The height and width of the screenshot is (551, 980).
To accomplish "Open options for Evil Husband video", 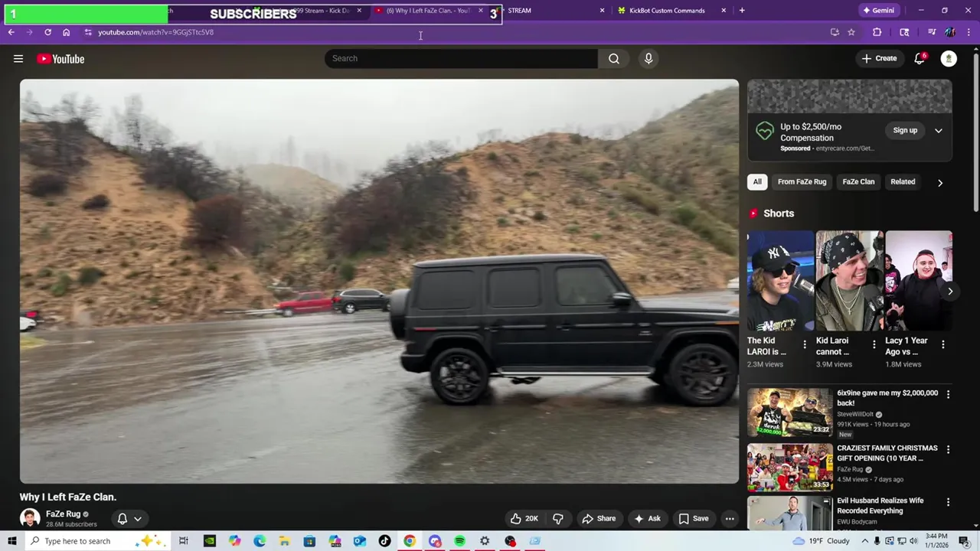I will [948, 502].
